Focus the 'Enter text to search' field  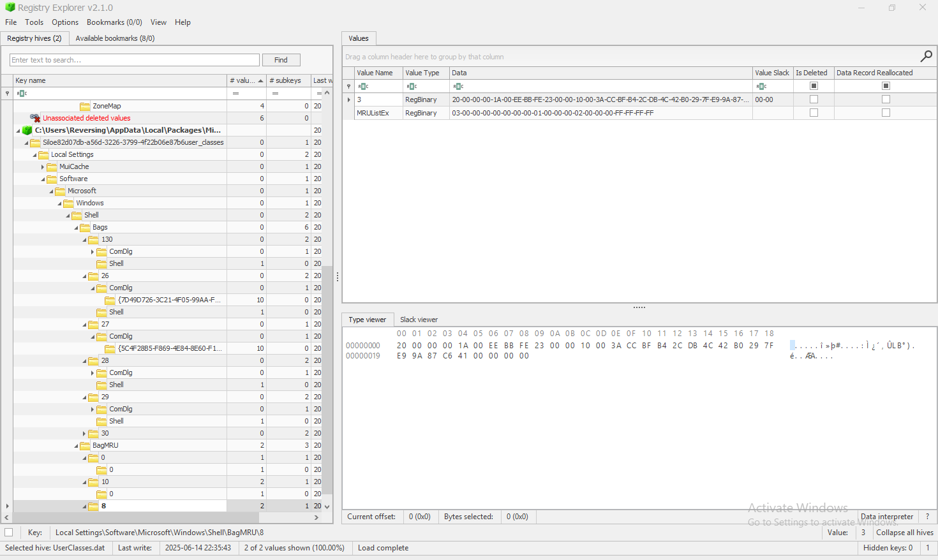click(x=135, y=60)
